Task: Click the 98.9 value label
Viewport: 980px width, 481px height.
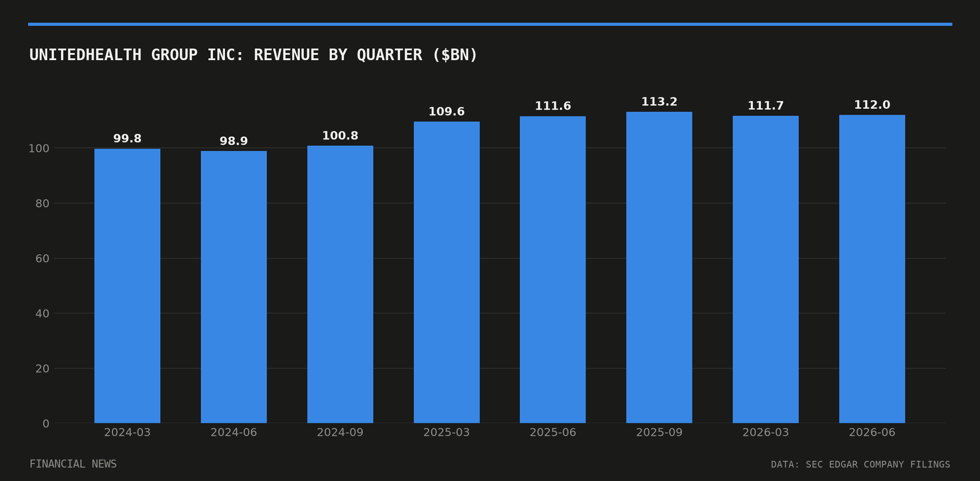Action: 234,141
